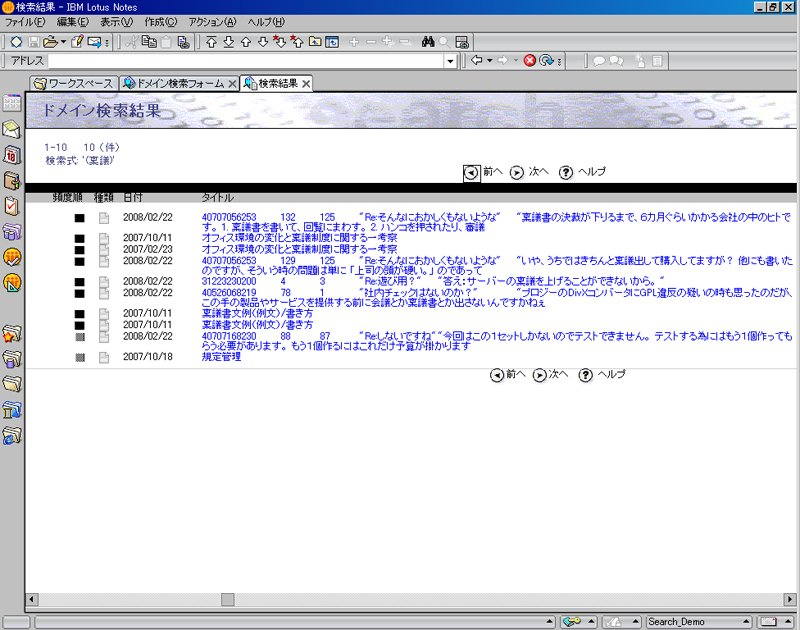This screenshot has width=800, height=630.
Task: Click the send mail envelope icon
Action: pos(94,42)
